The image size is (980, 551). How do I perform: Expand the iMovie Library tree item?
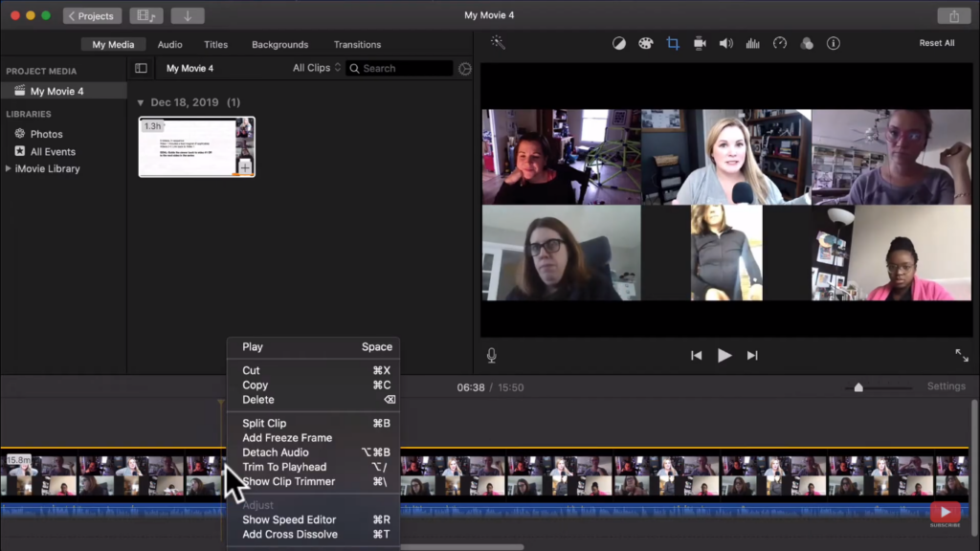pos(8,168)
